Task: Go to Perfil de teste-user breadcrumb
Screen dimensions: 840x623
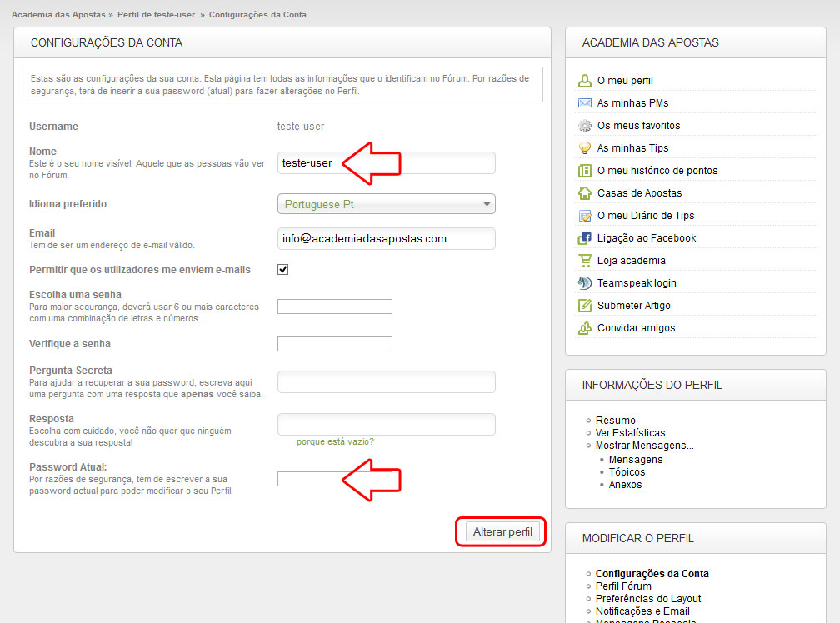Action: (157, 15)
